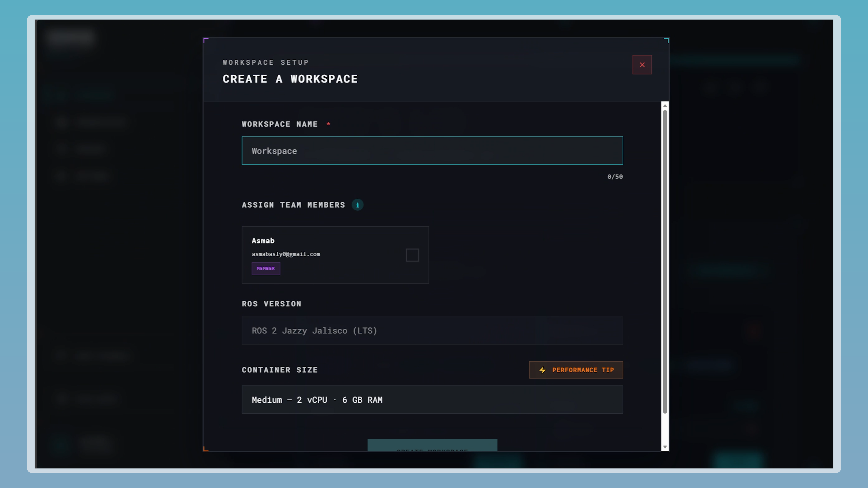
Task: Click the Medium — 2 vCPU 6 GB RAM option
Action: point(432,400)
